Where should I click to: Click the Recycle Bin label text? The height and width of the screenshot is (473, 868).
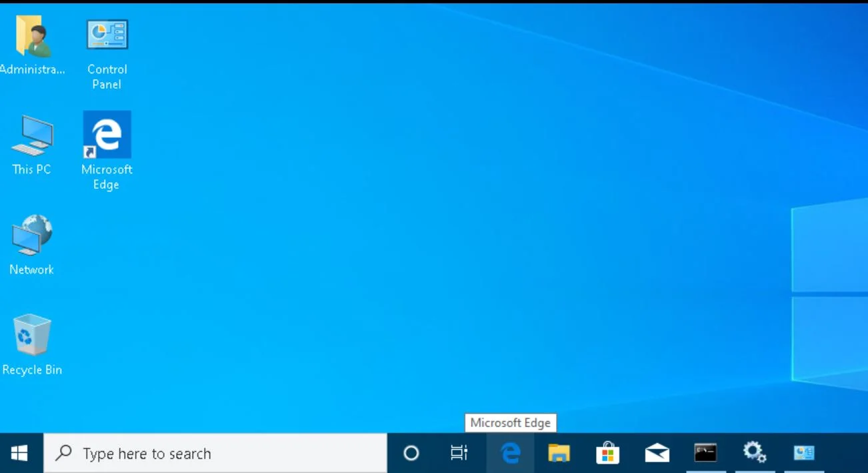(x=31, y=370)
